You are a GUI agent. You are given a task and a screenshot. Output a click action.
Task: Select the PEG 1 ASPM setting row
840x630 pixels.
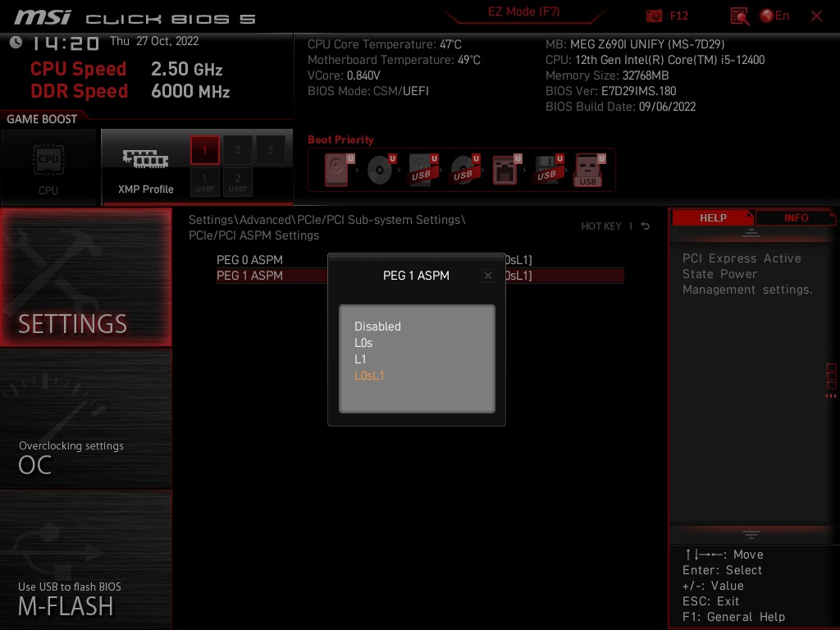pos(420,276)
